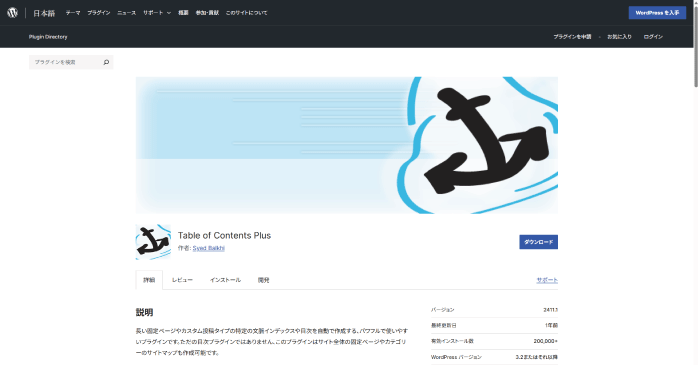Click the ダウンロード button
The height and width of the screenshot is (365, 698).
click(x=538, y=242)
